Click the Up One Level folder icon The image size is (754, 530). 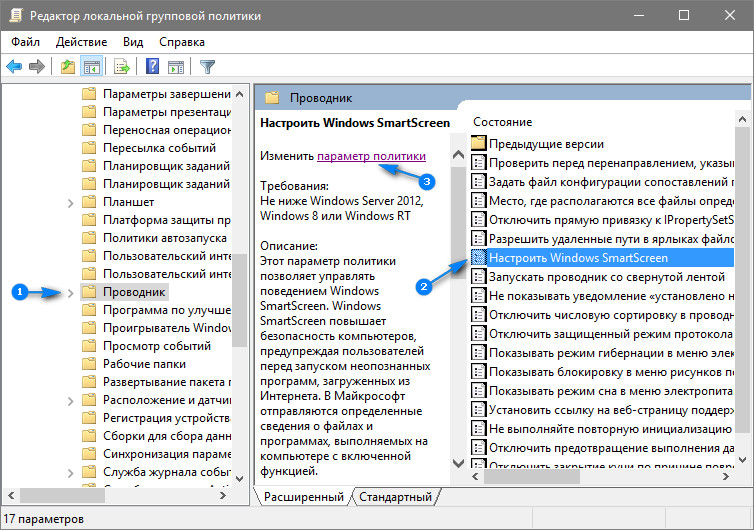(x=67, y=67)
